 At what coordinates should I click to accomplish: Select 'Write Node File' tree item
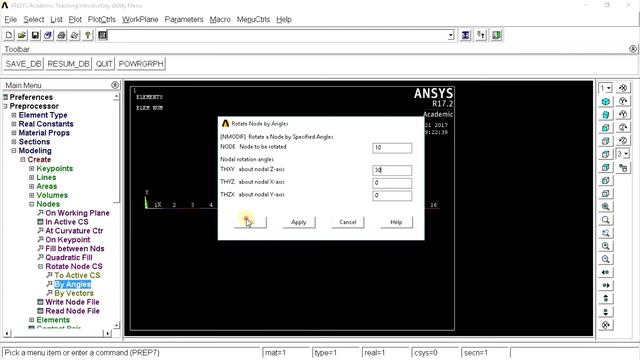[72, 302]
